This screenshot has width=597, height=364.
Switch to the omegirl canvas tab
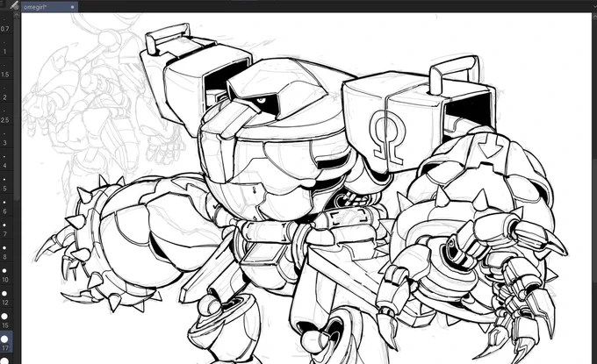pos(50,7)
